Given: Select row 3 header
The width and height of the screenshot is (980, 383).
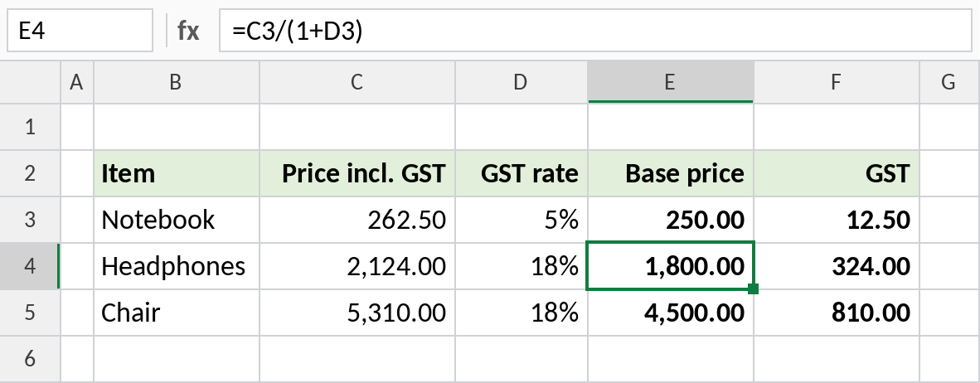Looking at the screenshot, I should coord(30,220).
